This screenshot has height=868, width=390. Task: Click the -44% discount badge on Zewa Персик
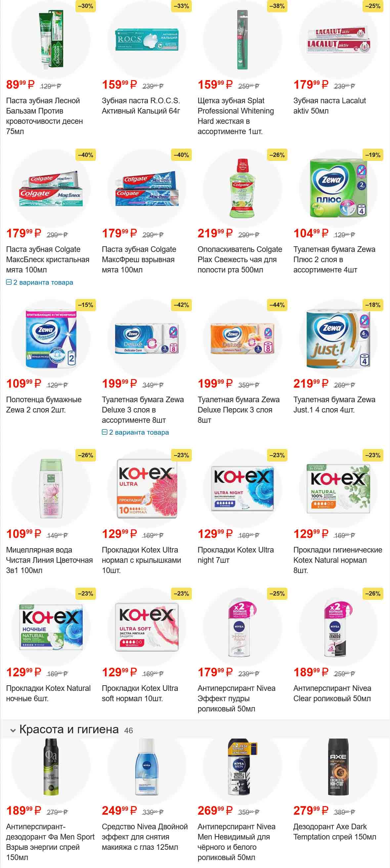pos(277,305)
